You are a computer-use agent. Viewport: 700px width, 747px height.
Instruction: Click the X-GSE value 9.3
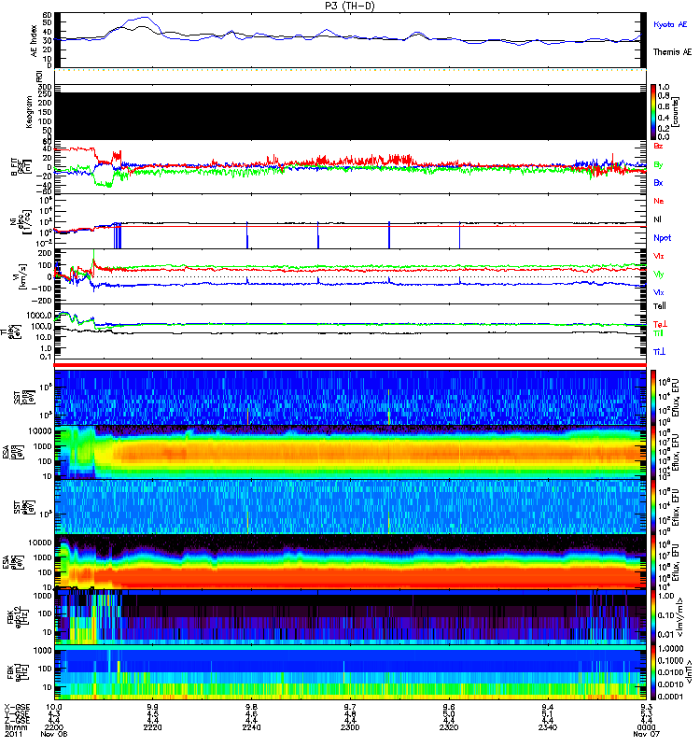click(x=646, y=707)
